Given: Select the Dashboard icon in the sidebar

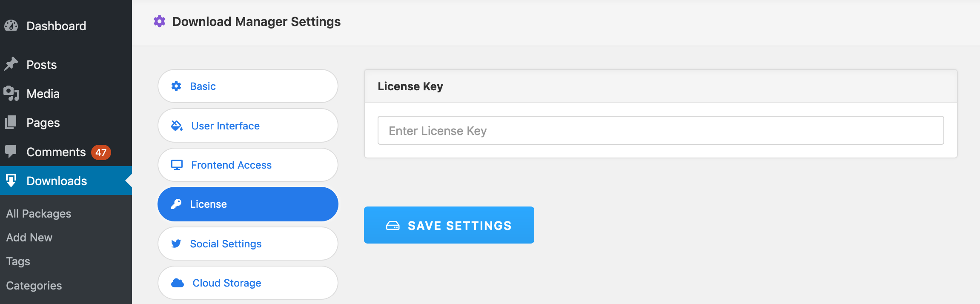Looking at the screenshot, I should [x=11, y=26].
